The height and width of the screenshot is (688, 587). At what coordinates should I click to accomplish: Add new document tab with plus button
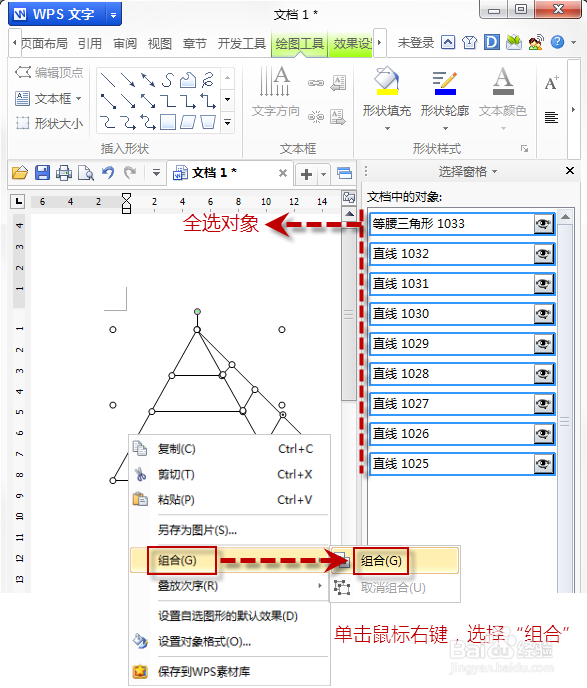(x=306, y=174)
